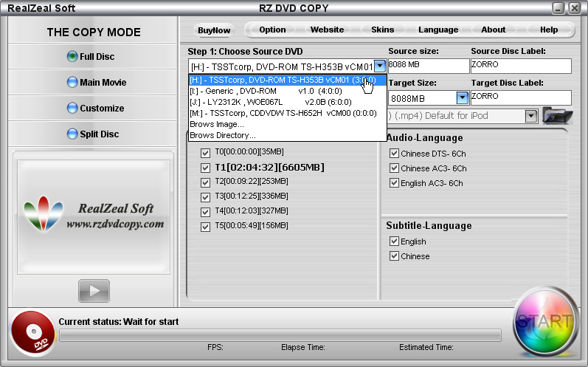
Task: Choose drive [M:] TSSTcorp CDDVDW TS-H652H
Action: tap(287, 113)
